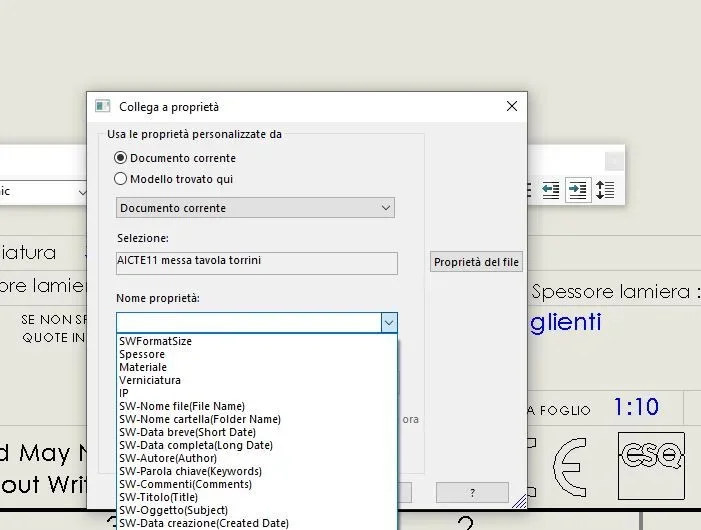701x530 pixels.
Task: Open the font dropdown in formatting toolbar
Action: coord(82,192)
